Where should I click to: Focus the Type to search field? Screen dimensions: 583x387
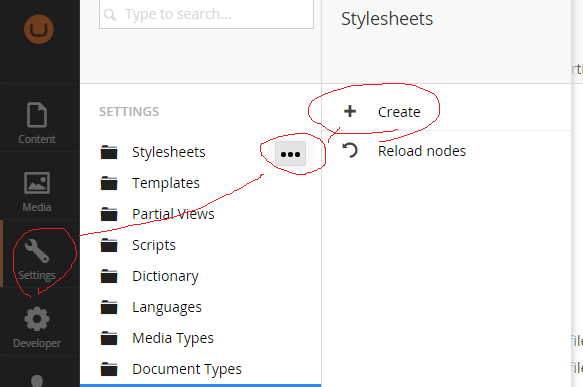(206, 14)
